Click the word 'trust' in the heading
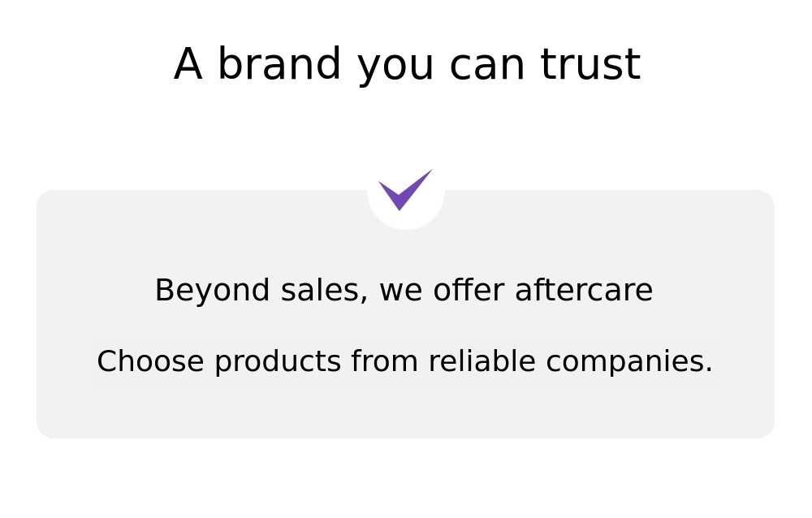The image size is (812, 518). point(591,64)
